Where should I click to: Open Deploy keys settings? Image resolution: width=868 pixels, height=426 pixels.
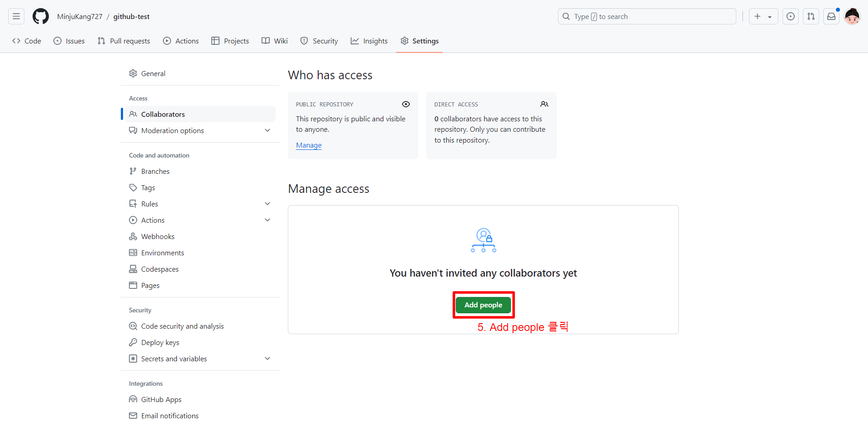(200, 342)
